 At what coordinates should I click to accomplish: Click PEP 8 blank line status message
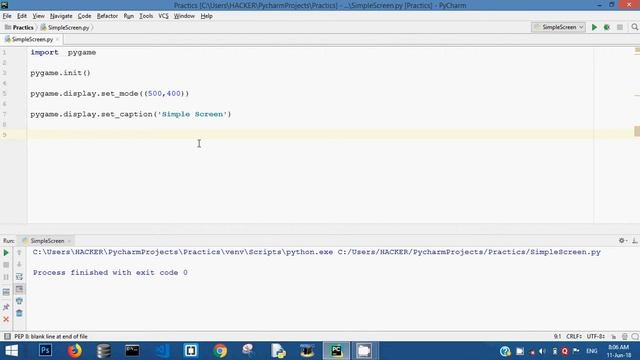(51, 336)
